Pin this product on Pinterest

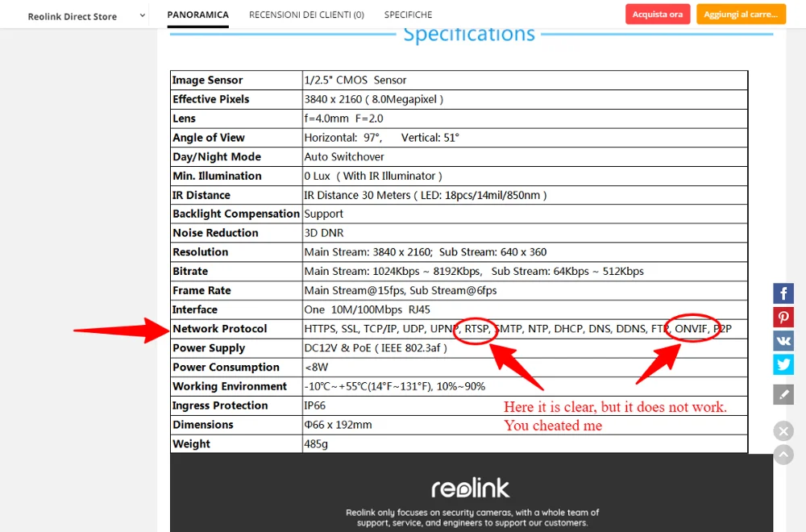[783, 317]
